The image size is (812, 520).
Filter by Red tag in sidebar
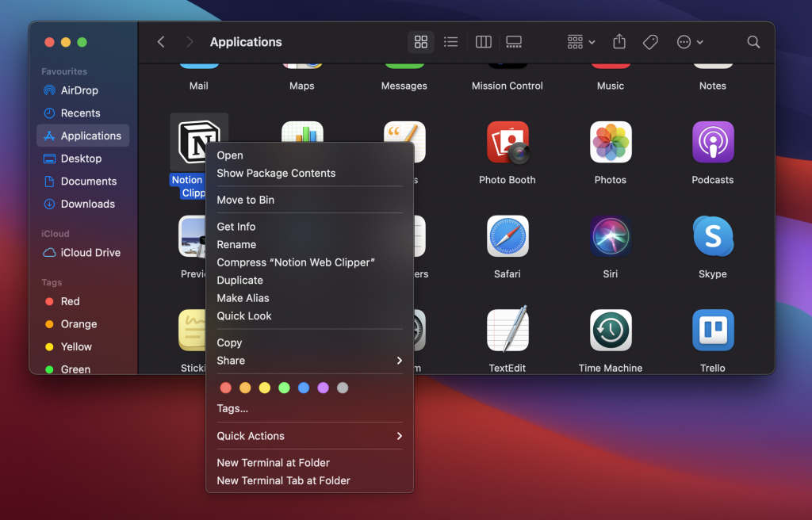click(x=82, y=301)
